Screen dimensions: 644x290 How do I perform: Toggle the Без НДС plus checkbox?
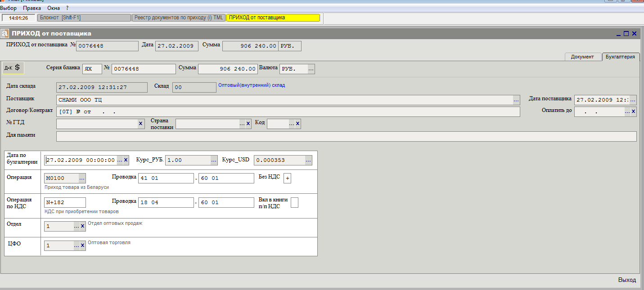[287, 178]
